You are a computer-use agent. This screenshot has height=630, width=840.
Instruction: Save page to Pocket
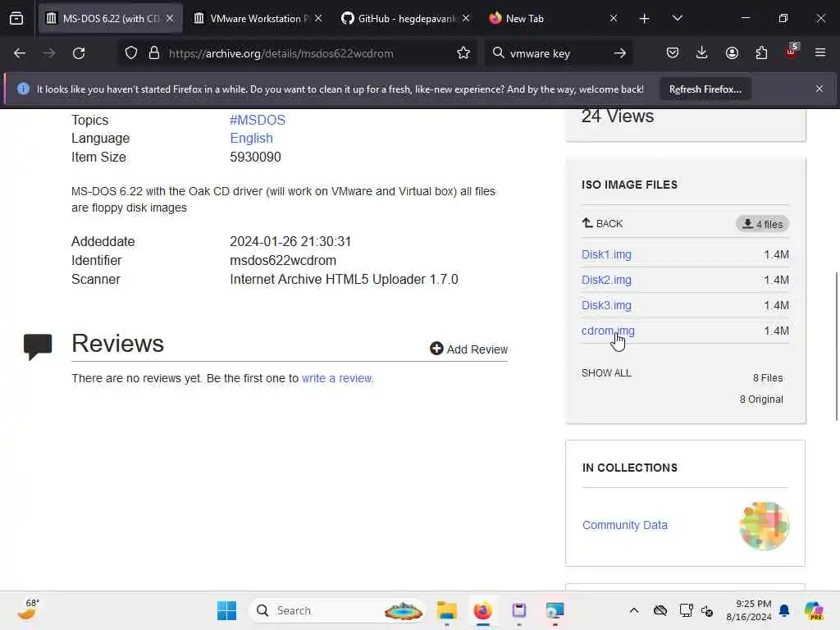[673, 53]
